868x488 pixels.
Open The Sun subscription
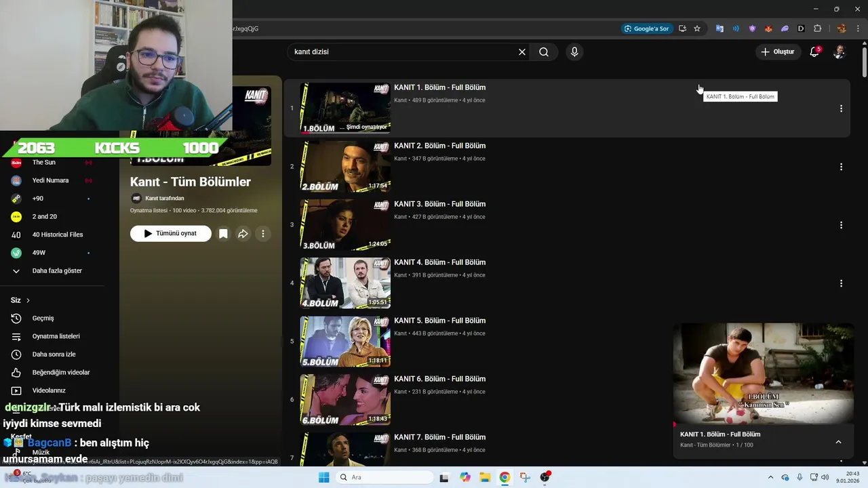tap(52, 163)
